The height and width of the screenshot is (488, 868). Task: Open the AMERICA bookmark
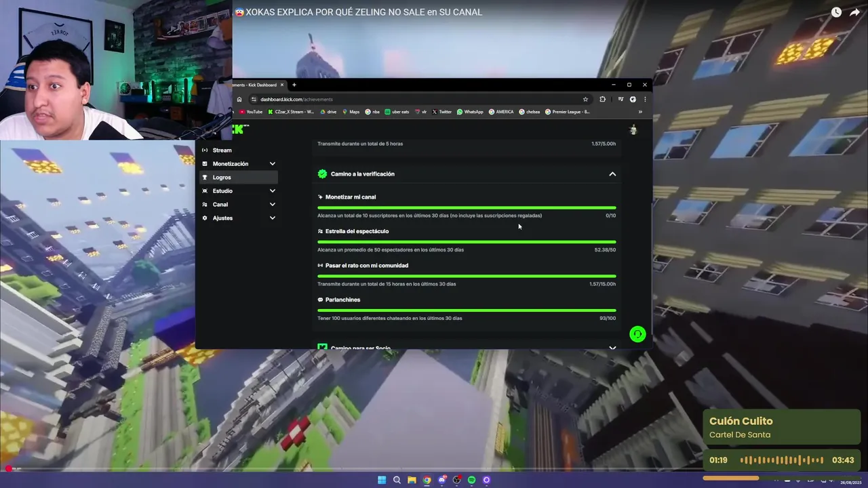[x=501, y=112]
